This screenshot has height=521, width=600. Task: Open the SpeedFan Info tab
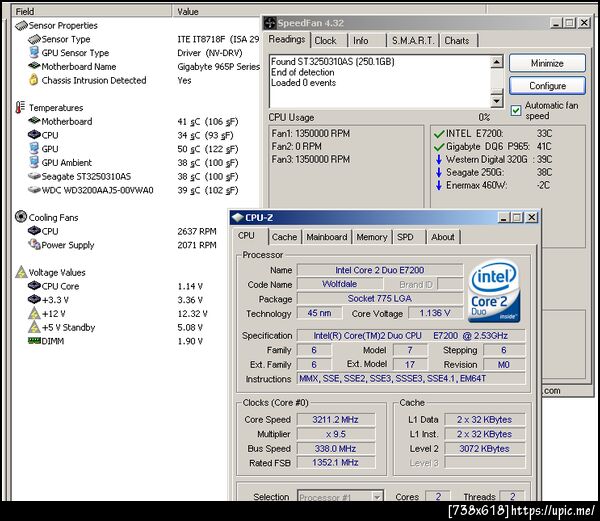click(x=360, y=41)
